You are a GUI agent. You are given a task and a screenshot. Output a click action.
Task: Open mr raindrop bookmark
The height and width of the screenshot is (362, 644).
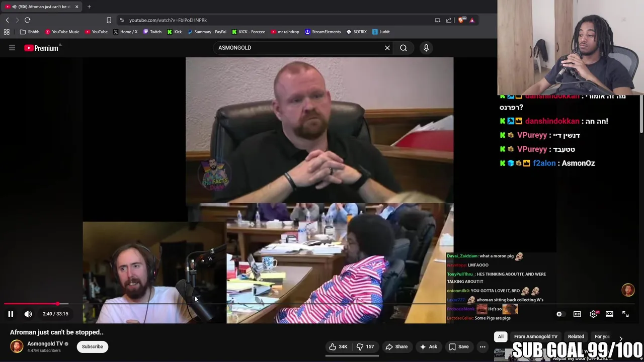tap(285, 32)
